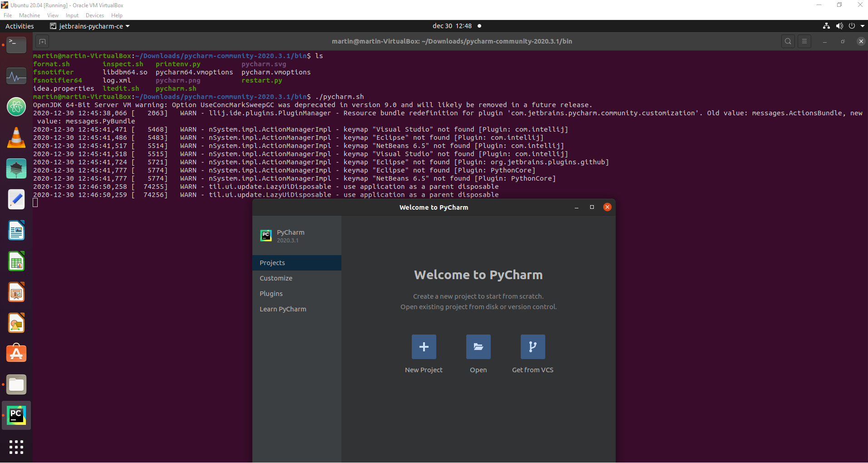Select the Customize tab in sidebar
This screenshot has width=868, height=463.
click(276, 278)
